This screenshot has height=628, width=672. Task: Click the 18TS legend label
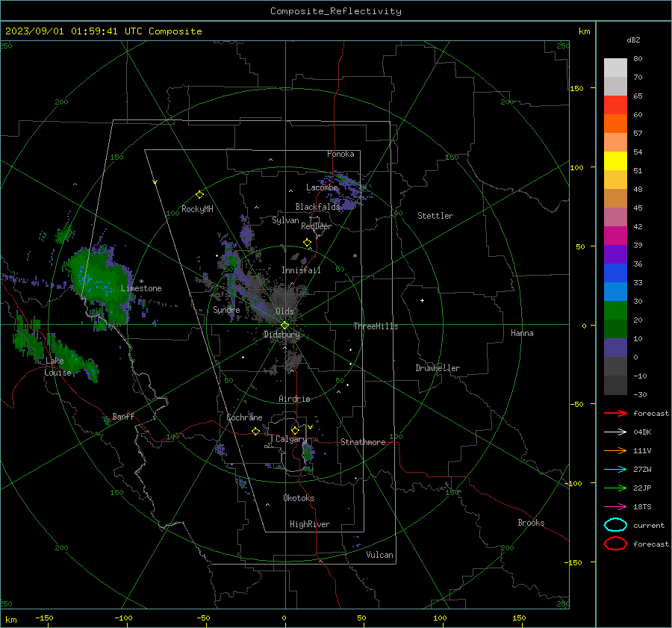[x=642, y=507]
